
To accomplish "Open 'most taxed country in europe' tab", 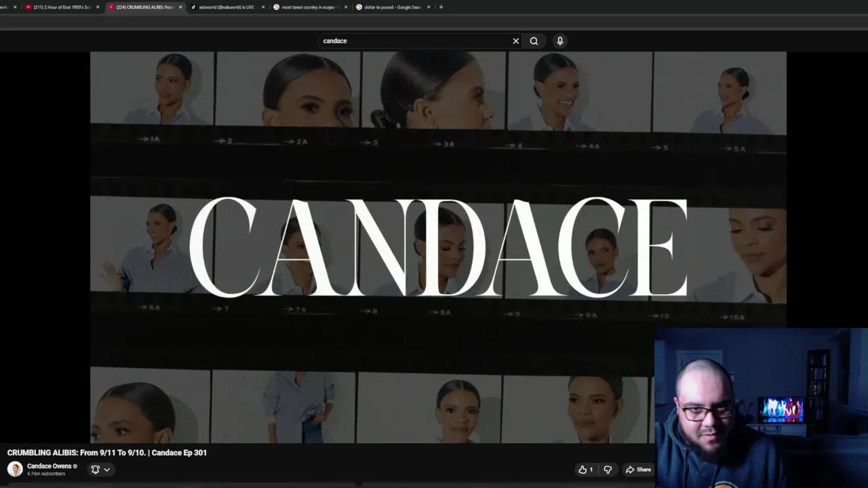I will click(x=310, y=7).
